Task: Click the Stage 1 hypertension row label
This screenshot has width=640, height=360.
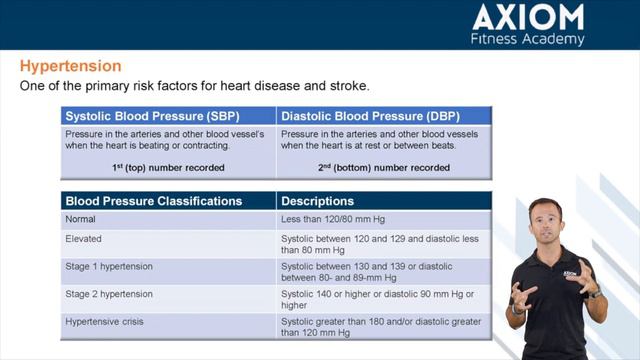Action: pos(109,267)
